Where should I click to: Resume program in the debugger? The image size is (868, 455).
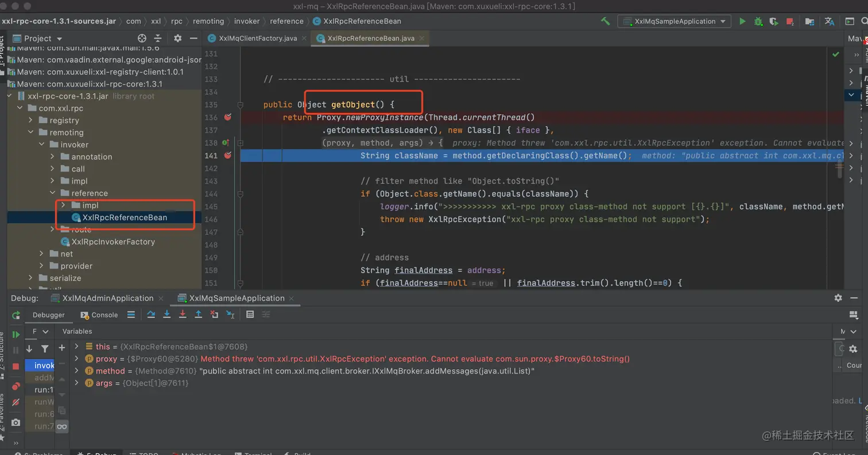(16, 335)
